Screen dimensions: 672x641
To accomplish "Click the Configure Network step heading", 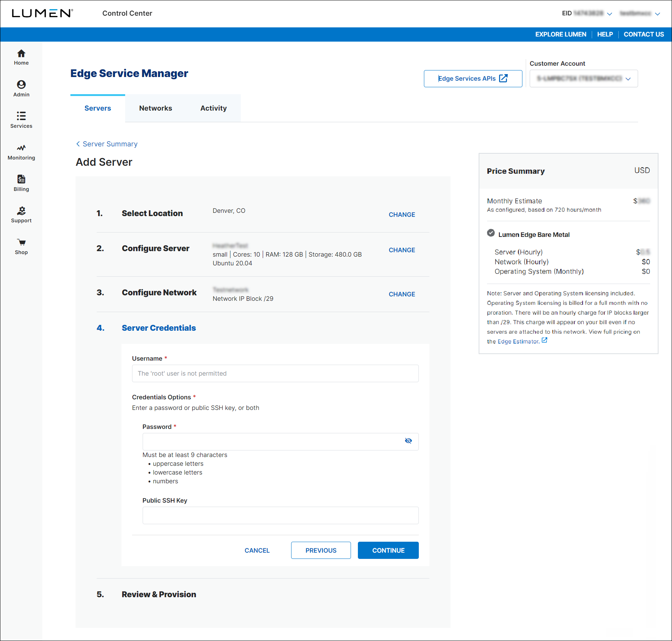I will pos(159,292).
